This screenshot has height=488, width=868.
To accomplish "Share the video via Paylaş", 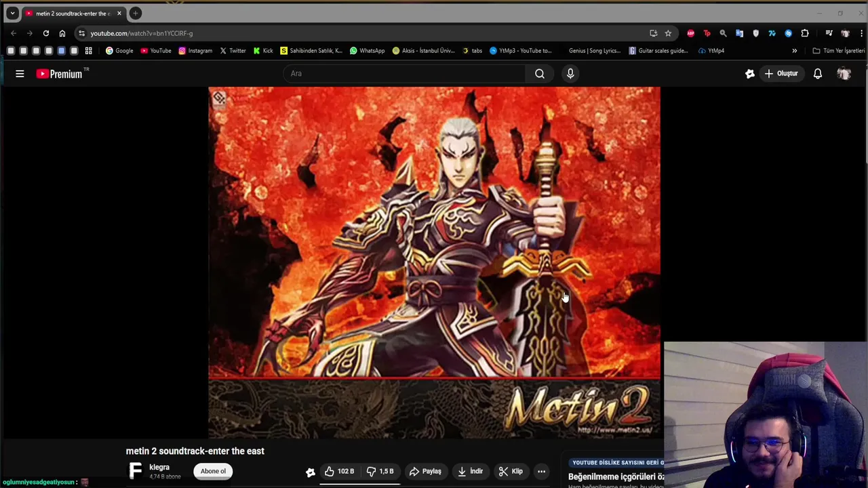I will click(x=425, y=471).
